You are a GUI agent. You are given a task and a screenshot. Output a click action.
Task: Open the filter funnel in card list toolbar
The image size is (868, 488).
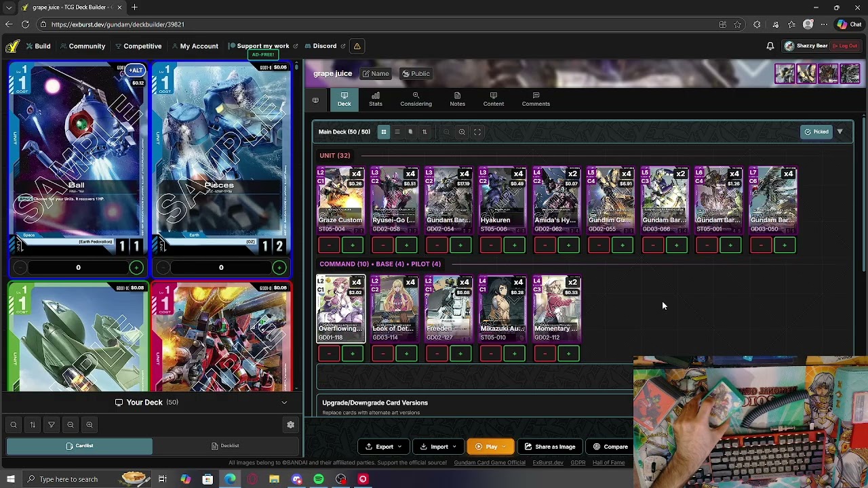click(52, 425)
